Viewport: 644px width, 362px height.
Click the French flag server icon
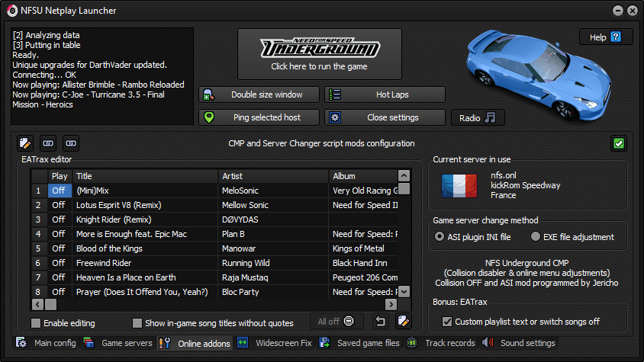[459, 185]
